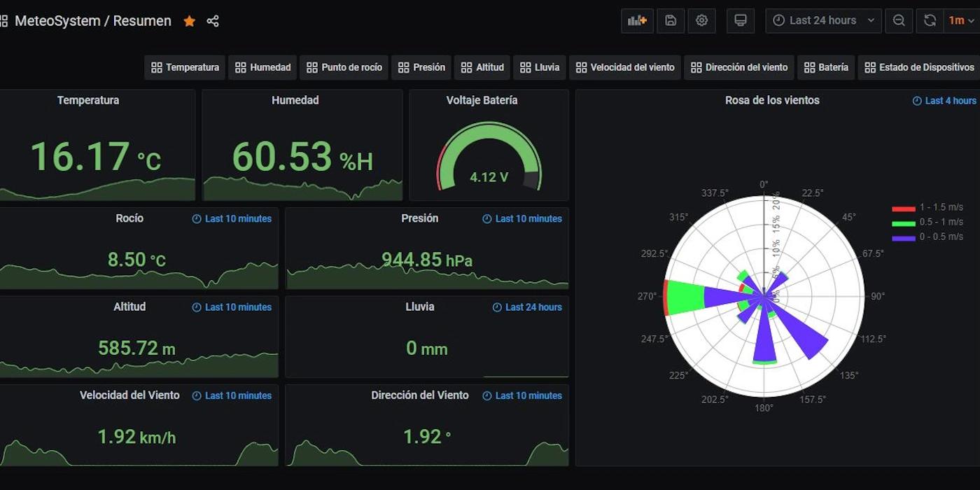This screenshot has height=490, width=980.
Task: Click the dashboards grid icon beside the title
Action: point(4,20)
